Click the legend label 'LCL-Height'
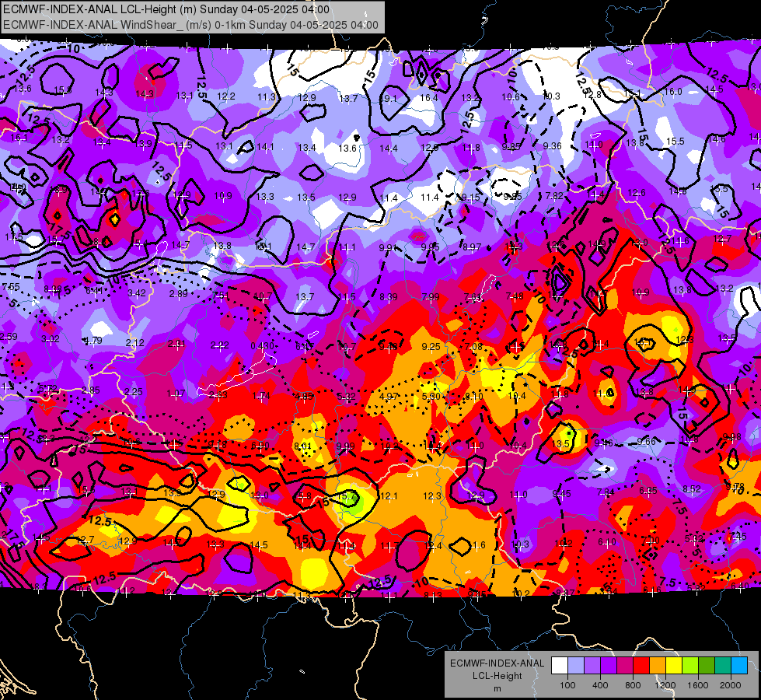Image resolution: width=761 pixels, height=700 pixels. (497, 676)
